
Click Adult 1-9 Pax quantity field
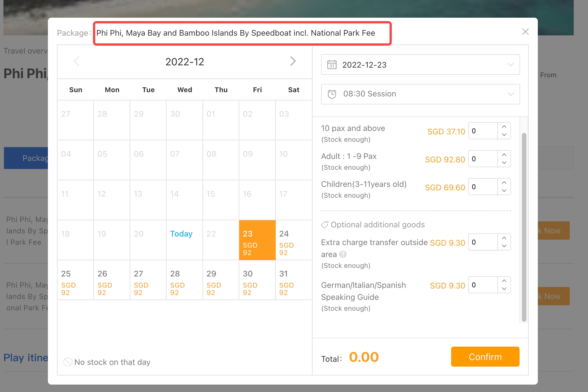pos(483,159)
